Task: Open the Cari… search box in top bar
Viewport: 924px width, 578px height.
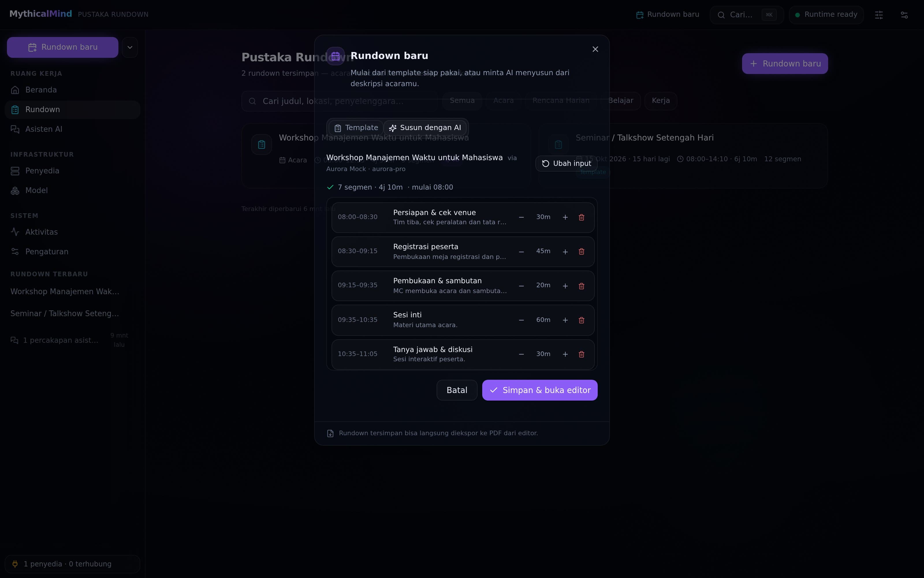Action: pos(746,15)
